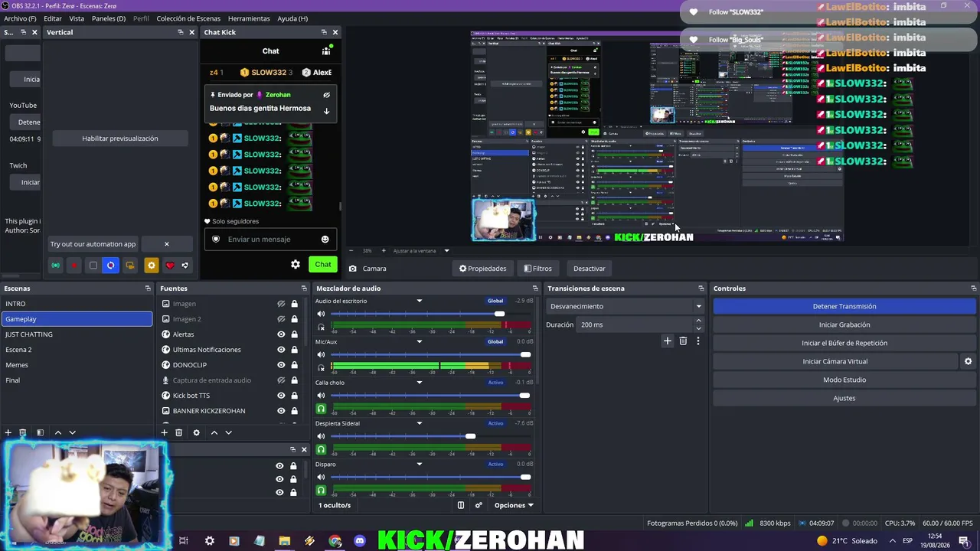The height and width of the screenshot is (551, 980).
Task: Open File Explorer from the taskbar
Action: pos(284,541)
